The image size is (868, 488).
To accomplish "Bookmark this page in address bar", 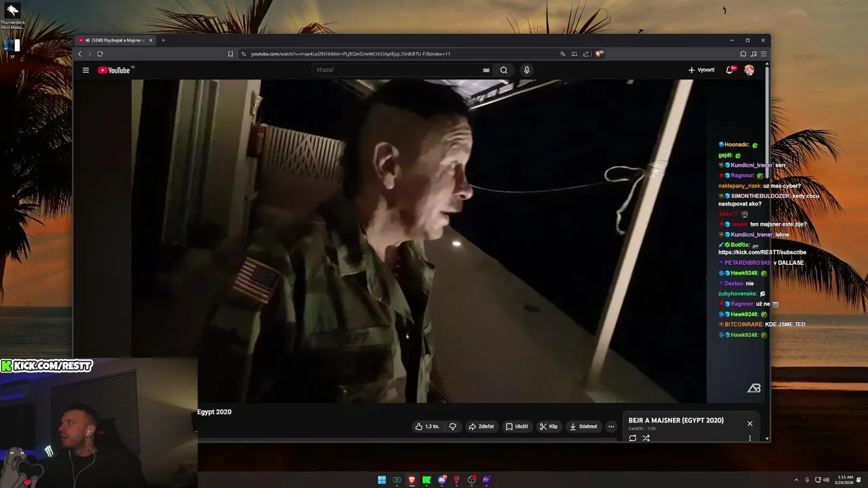I will [231, 54].
